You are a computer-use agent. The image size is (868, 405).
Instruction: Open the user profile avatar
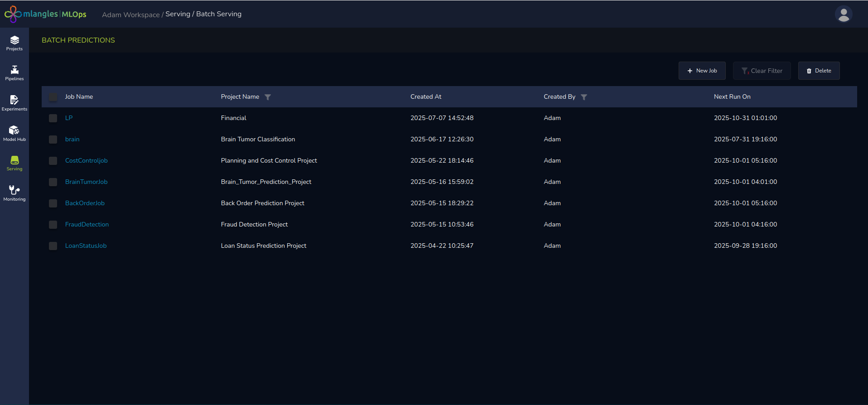843,14
